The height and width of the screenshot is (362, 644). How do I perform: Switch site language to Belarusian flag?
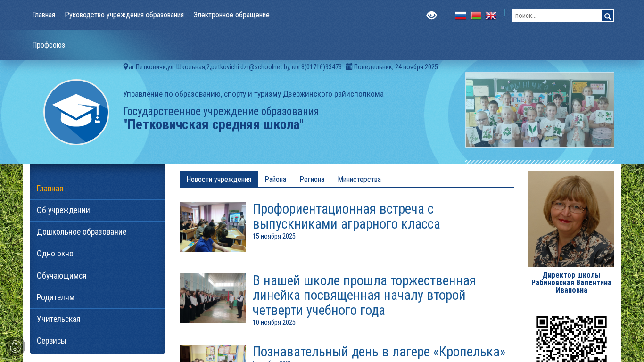pos(476,16)
